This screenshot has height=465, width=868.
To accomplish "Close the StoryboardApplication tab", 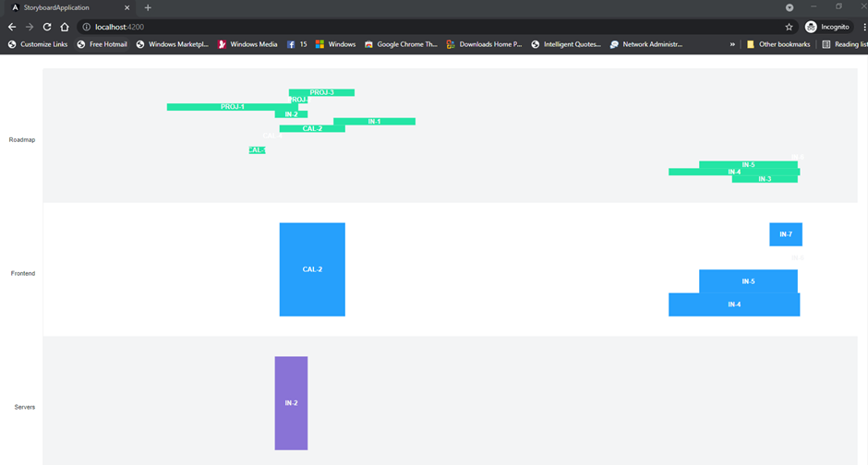I will pyautogui.click(x=127, y=7).
